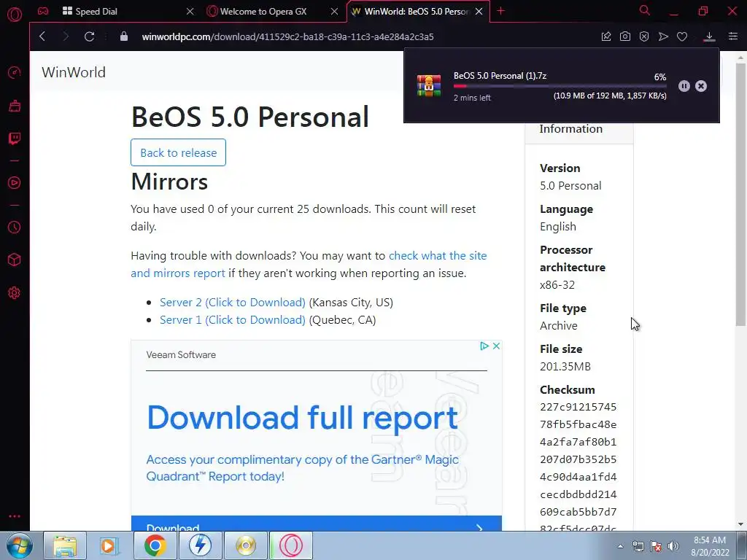Open Player icon in sidebar
This screenshot has height=560, width=747.
[15, 183]
